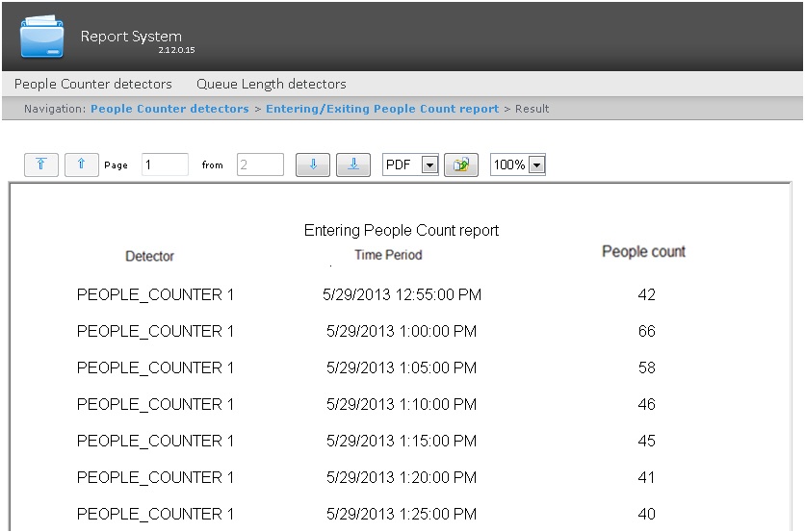Click people count value 42
805x532 pixels.
[x=646, y=294]
